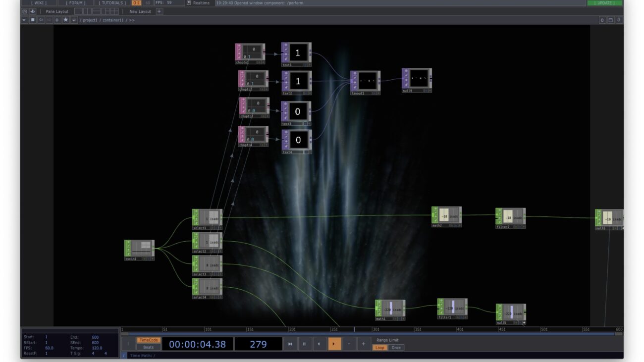Expand the path with >> chevrons
644x362 pixels.
132,20
